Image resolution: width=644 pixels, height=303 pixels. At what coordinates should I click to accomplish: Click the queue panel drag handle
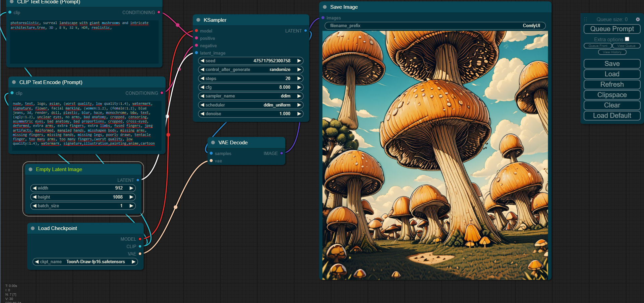(585, 19)
